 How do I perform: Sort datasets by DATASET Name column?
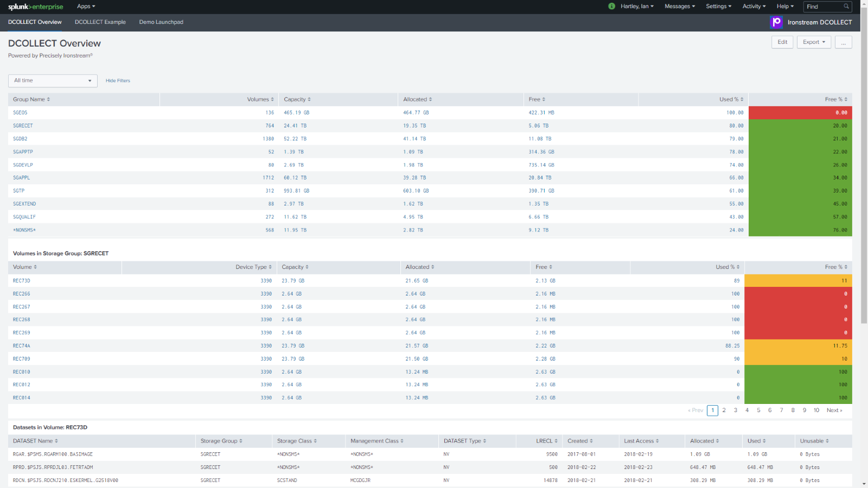[35, 441]
